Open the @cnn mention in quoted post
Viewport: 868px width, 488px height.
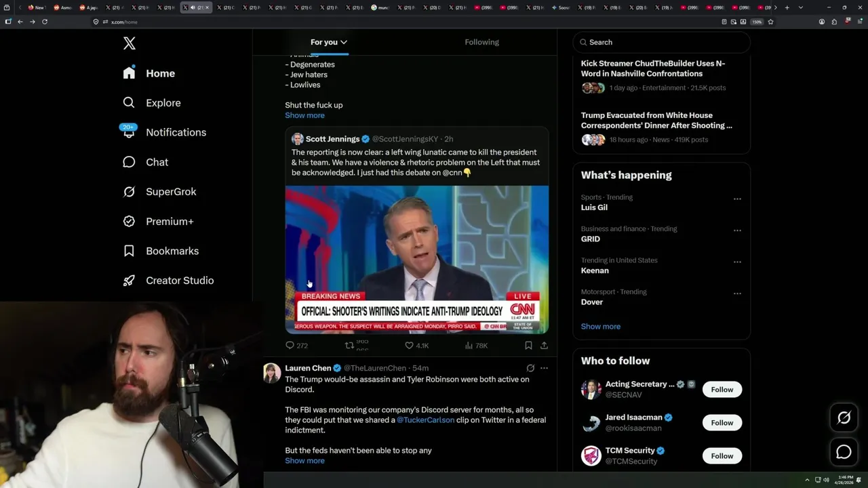click(x=452, y=173)
